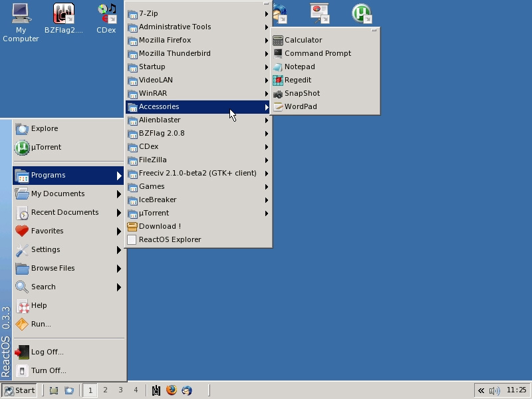
Task: Switch to virtual desktop 4
Action: pos(136,390)
